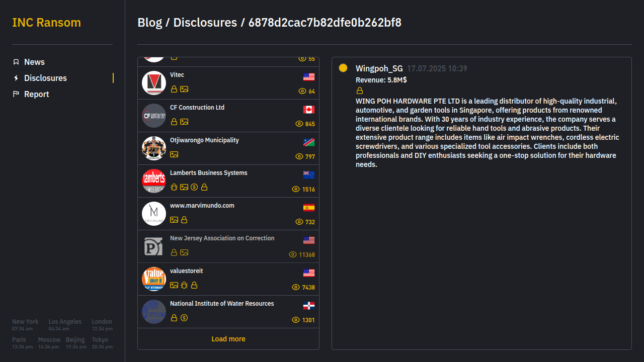Load more disclosure entries
Viewport: 644px width, 362px height.
tap(228, 339)
